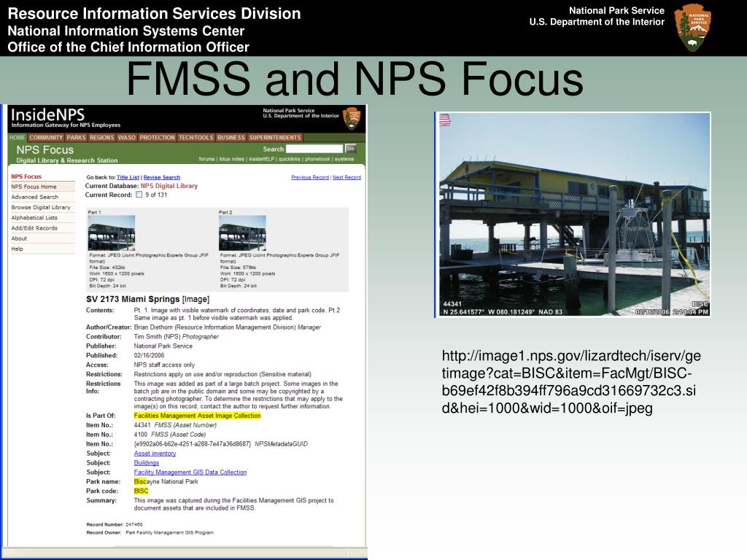Click the large stilt house photo
The width and height of the screenshot is (747, 560).
[x=573, y=214]
